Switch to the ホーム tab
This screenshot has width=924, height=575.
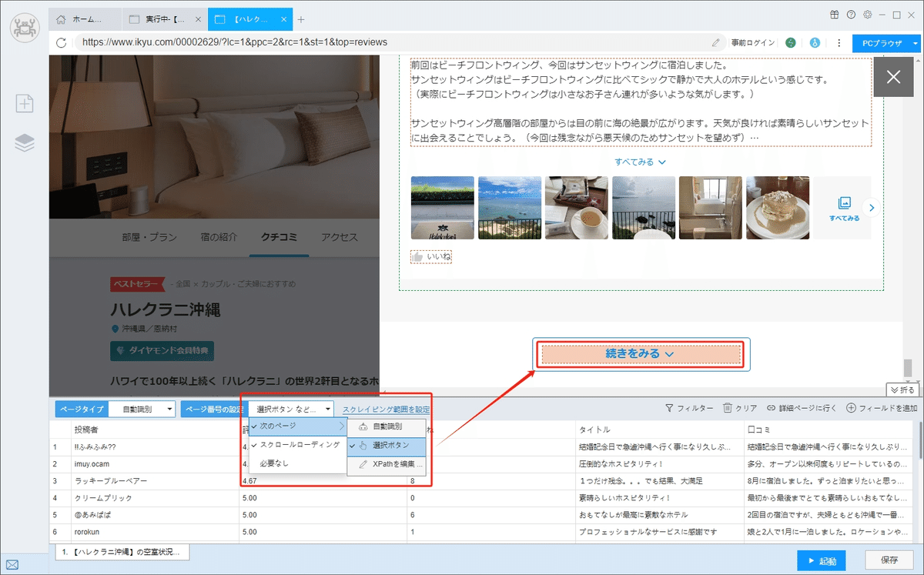[x=86, y=19]
